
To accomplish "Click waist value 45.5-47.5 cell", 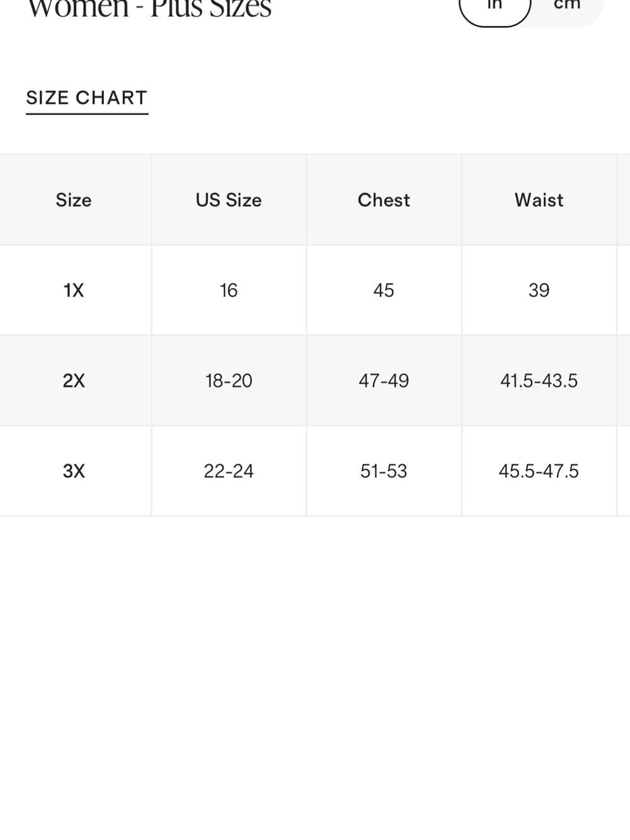I will (539, 471).
